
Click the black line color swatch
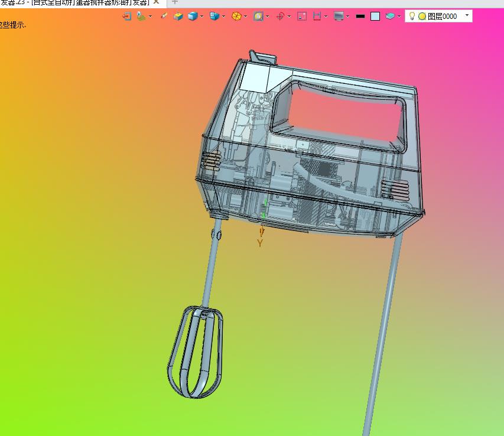pos(360,17)
